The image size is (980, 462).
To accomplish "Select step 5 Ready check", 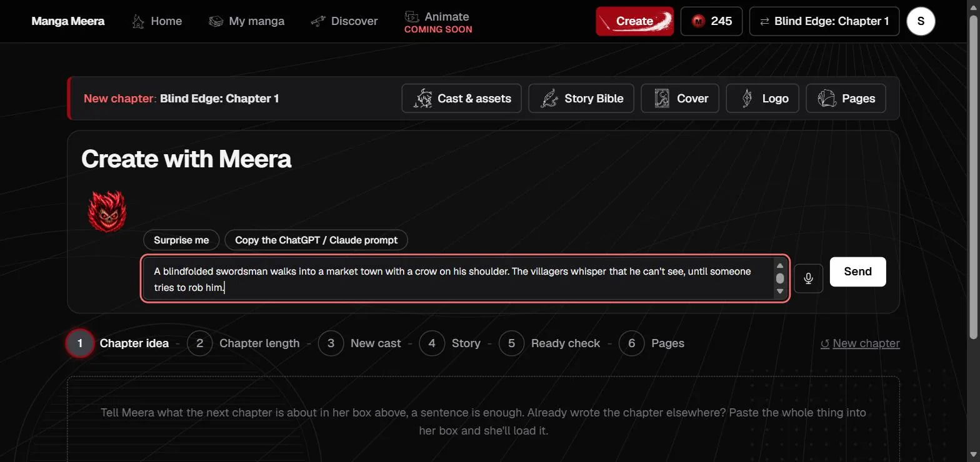I will point(550,343).
